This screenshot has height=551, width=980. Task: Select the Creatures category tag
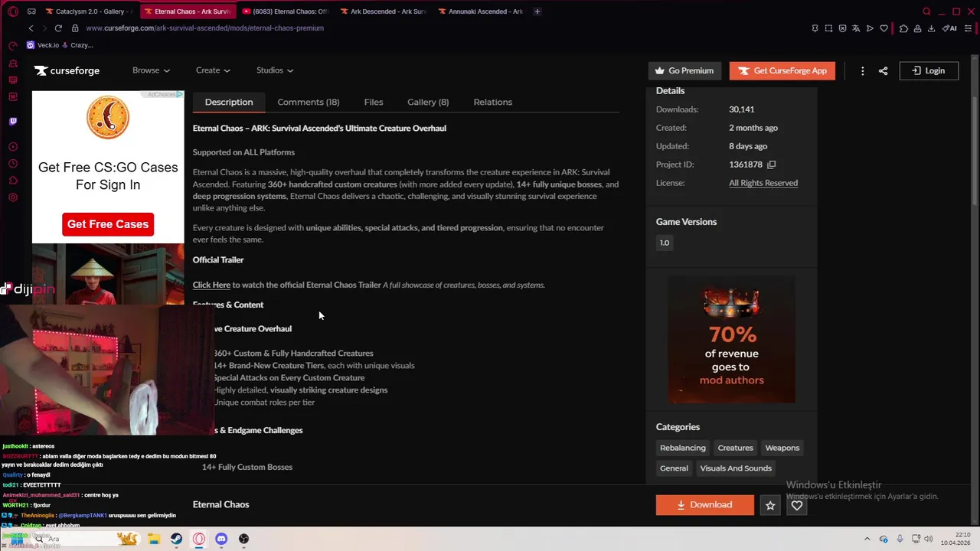pyautogui.click(x=736, y=448)
